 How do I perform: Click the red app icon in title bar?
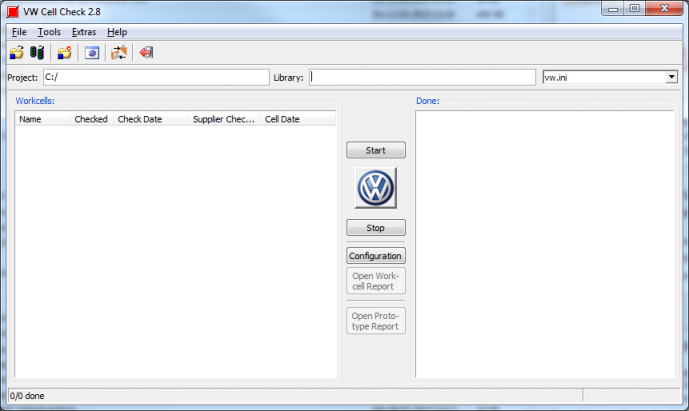point(13,11)
